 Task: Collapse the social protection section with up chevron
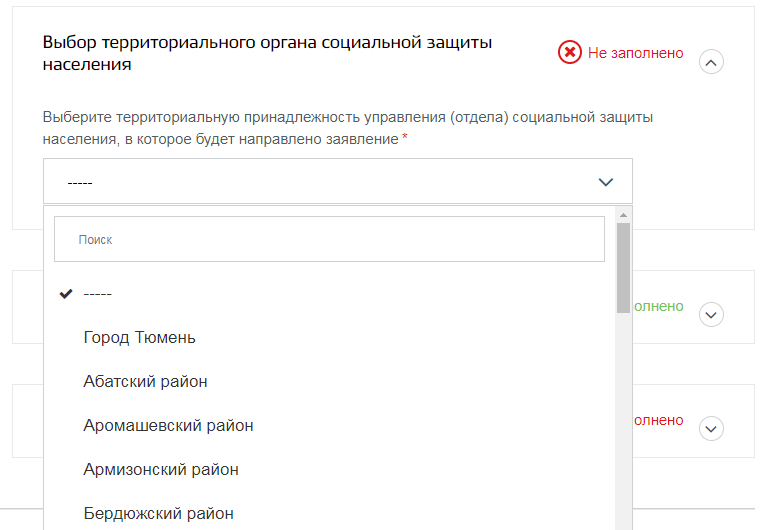[711, 62]
